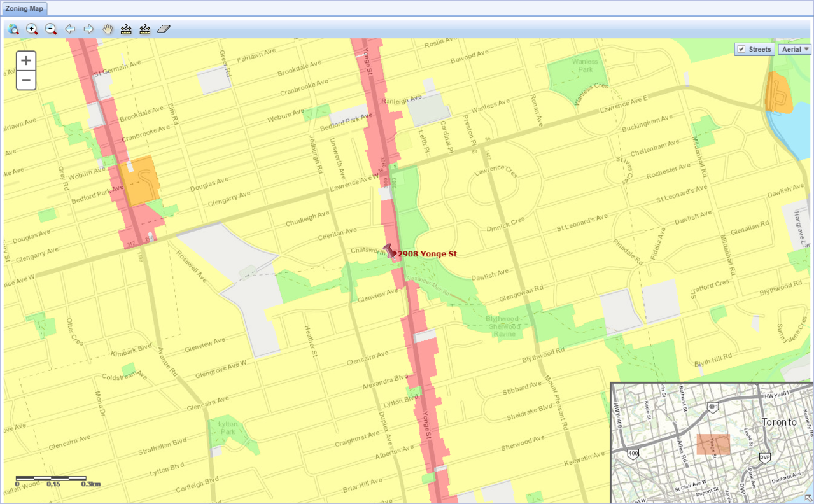814x504 pixels.
Task: Go to next map extent arrow
Action: (88, 29)
